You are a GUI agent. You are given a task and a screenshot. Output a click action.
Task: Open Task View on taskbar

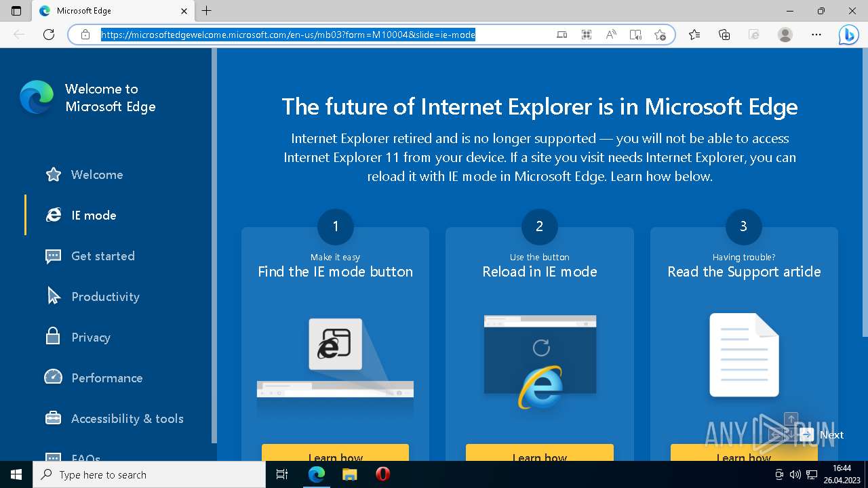click(x=282, y=474)
